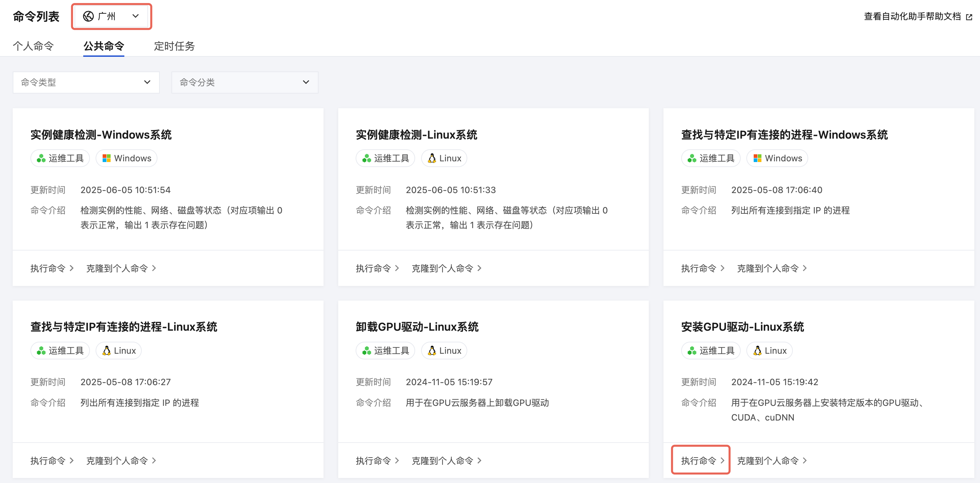
Task: Open 查看自动化助手帮助文档 link
Action: [x=912, y=17]
